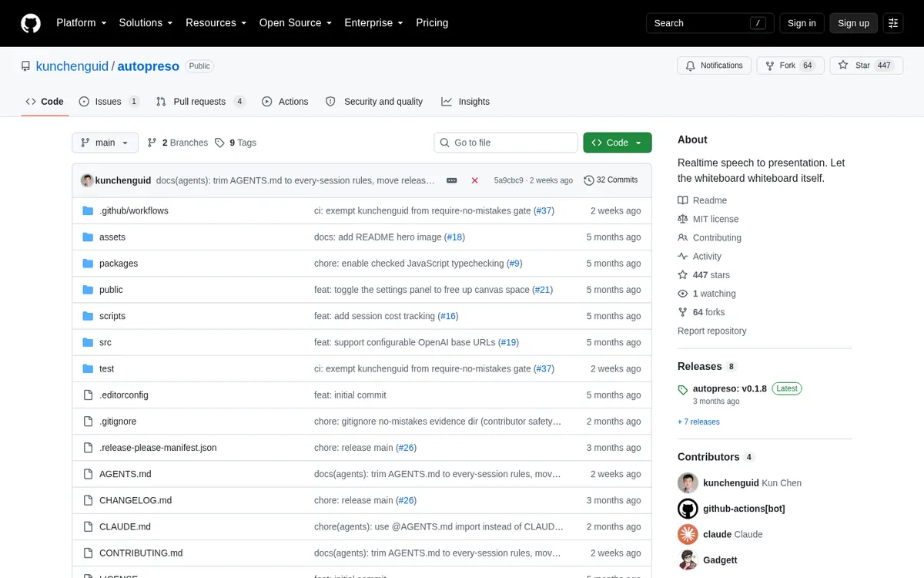Open the kunchenguid owner link in title
Screen dimensions: 924x578
(x=72, y=66)
